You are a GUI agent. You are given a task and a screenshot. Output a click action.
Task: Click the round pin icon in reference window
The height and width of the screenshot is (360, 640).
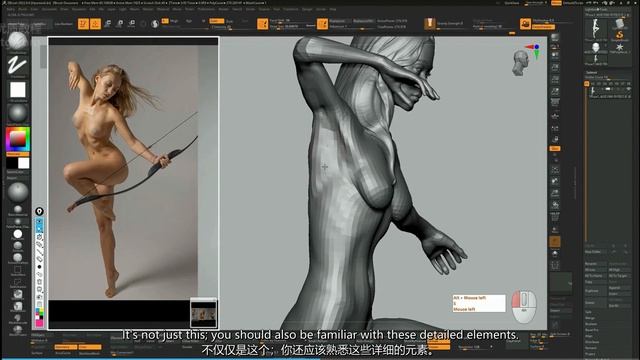(x=39, y=211)
